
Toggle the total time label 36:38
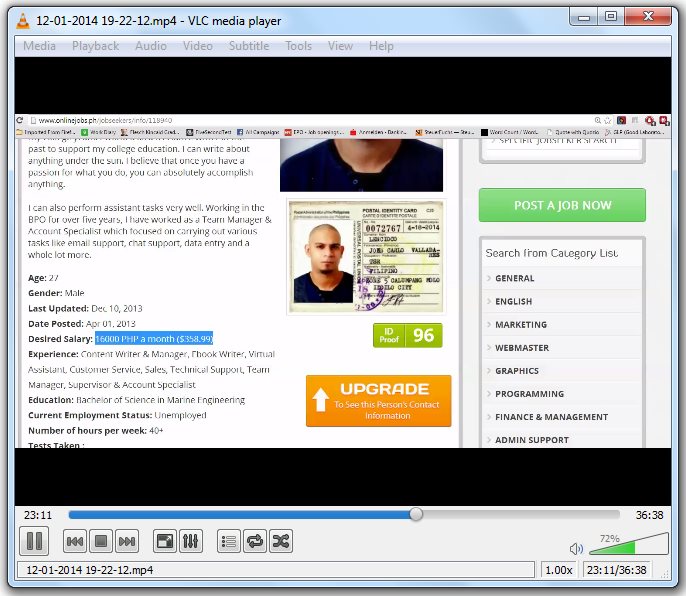coord(649,515)
